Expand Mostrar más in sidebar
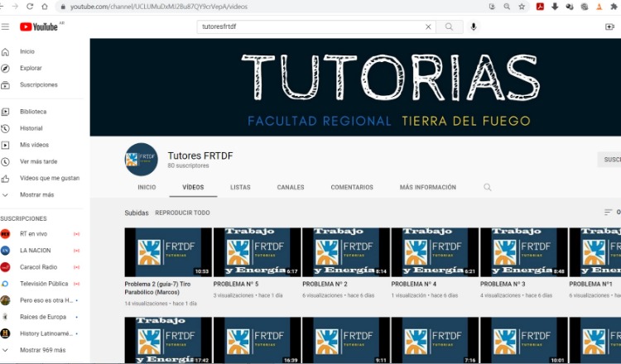Screen dimensions: 621x364 (36, 195)
